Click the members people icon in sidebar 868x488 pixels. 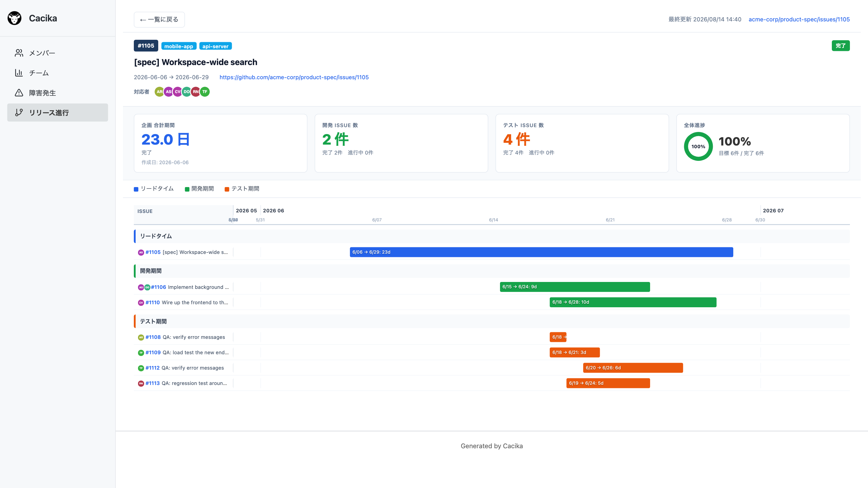[19, 53]
